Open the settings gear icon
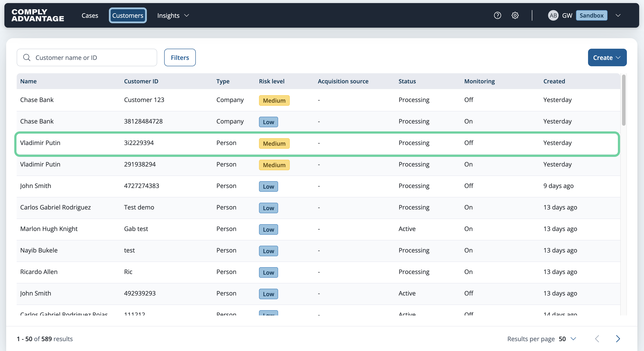Screen dimensions: 644x351 coord(515,16)
